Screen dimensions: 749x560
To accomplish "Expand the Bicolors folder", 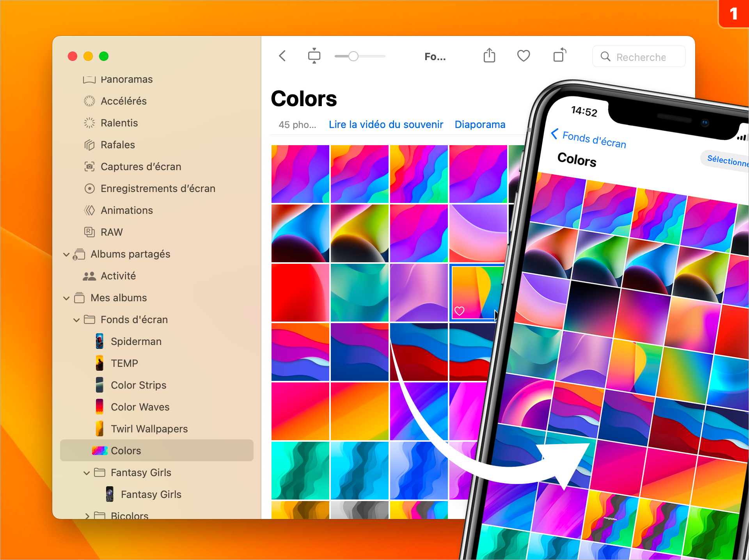I will (x=87, y=515).
